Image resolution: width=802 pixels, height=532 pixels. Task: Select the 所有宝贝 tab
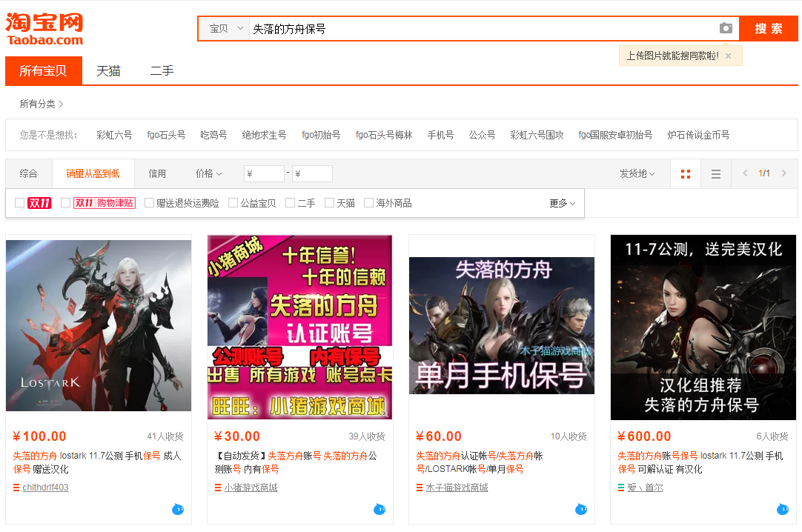[x=44, y=70]
